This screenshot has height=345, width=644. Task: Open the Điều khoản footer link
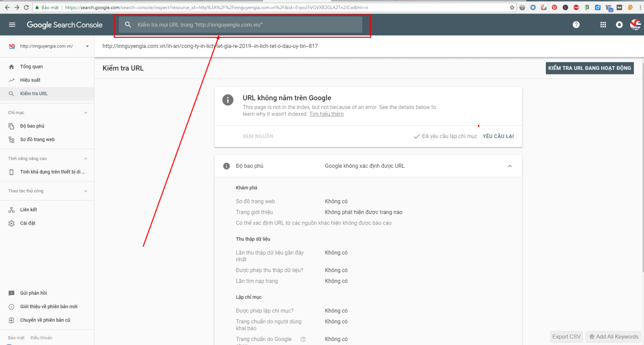tap(41, 338)
